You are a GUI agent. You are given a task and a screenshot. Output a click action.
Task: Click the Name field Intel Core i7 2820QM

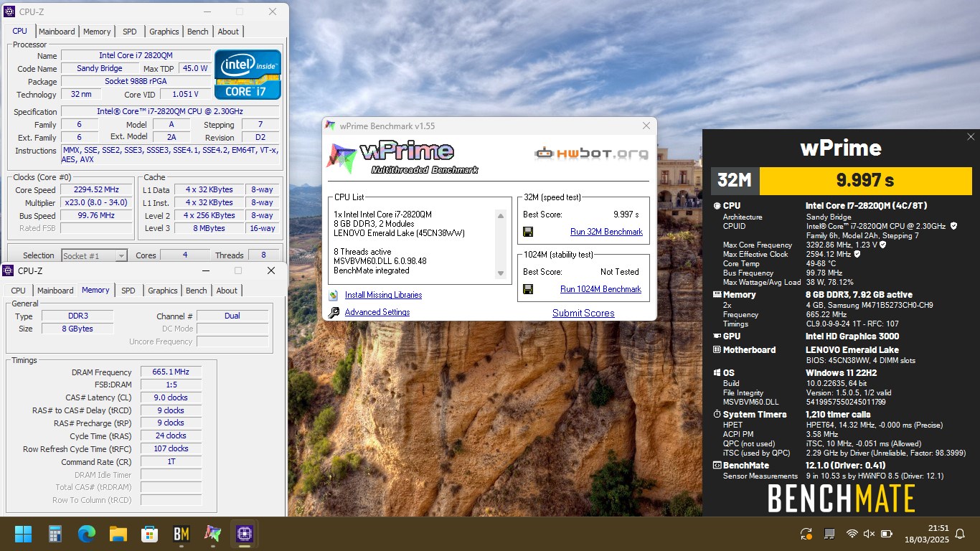[136, 55]
